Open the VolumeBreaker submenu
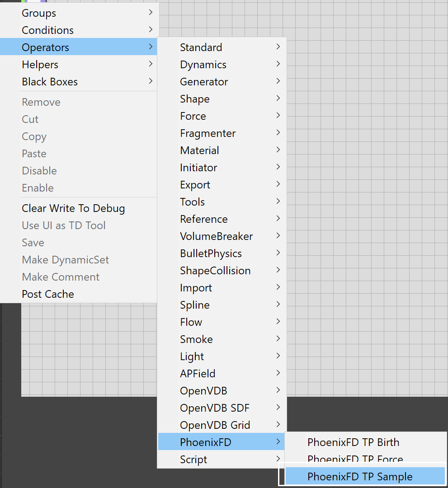Screen dimensions: 448x488 [222, 236]
